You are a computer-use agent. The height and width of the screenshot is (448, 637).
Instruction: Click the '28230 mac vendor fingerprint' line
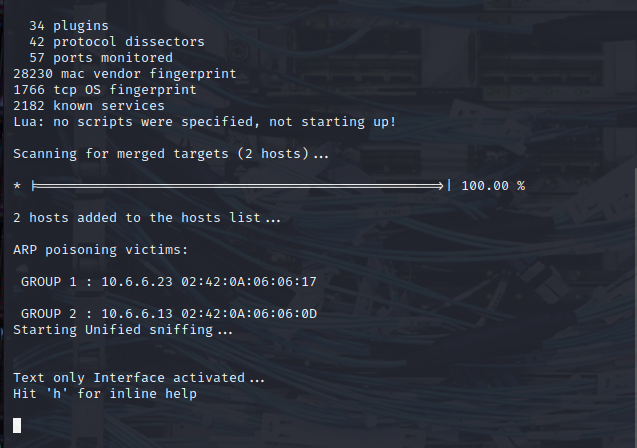coord(125,74)
